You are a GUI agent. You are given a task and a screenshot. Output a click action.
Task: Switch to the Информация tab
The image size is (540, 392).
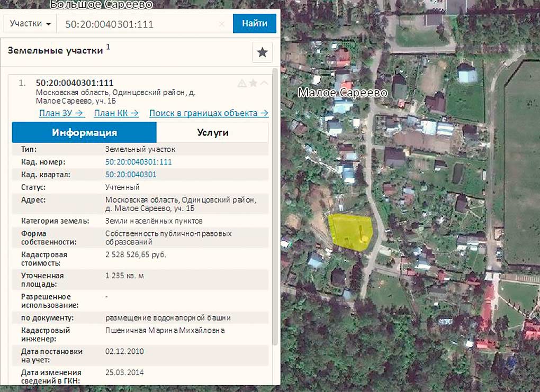pyautogui.click(x=84, y=132)
